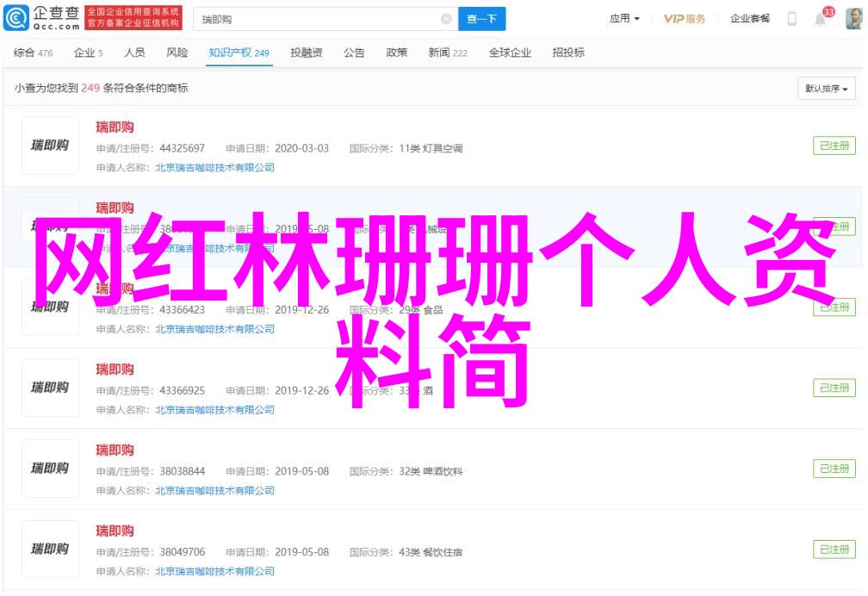Switch to the 政策 tab
Viewport: 868px width, 596px height.
[x=397, y=53]
